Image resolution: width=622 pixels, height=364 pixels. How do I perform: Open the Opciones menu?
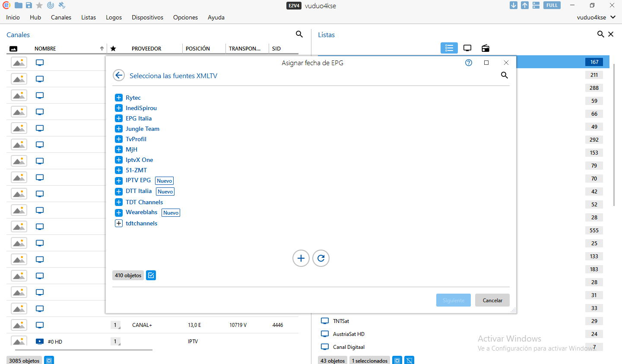[185, 17]
